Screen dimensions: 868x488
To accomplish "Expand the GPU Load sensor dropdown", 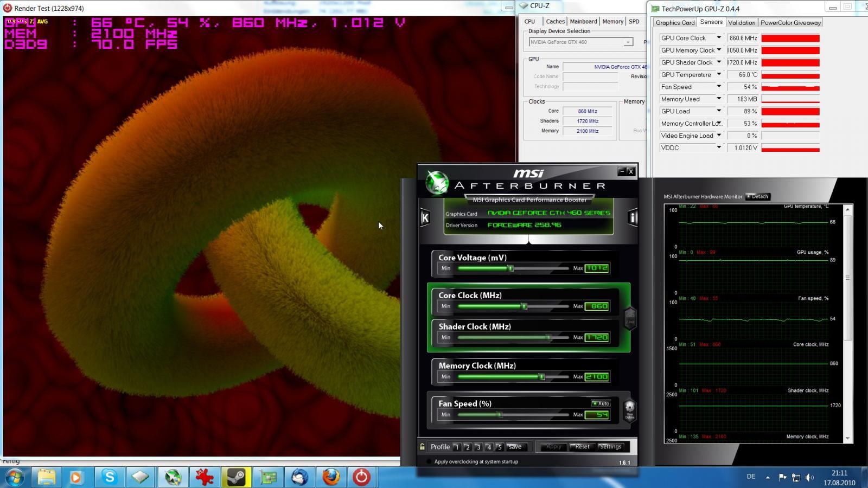I will (x=719, y=111).
